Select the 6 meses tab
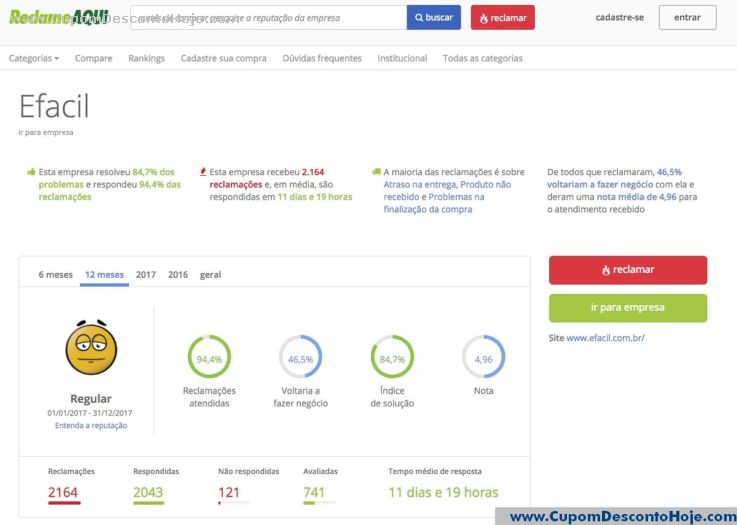The height and width of the screenshot is (525, 737). [55, 274]
